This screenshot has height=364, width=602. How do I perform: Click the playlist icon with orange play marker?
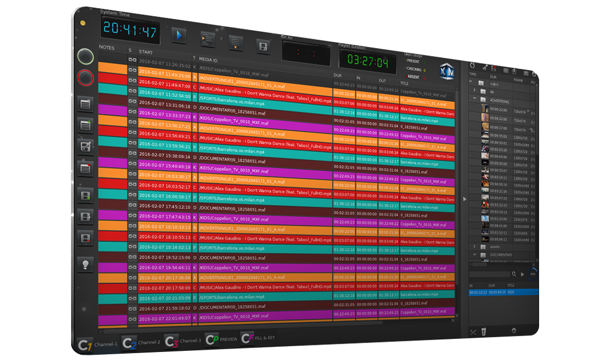(x=207, y=38)
